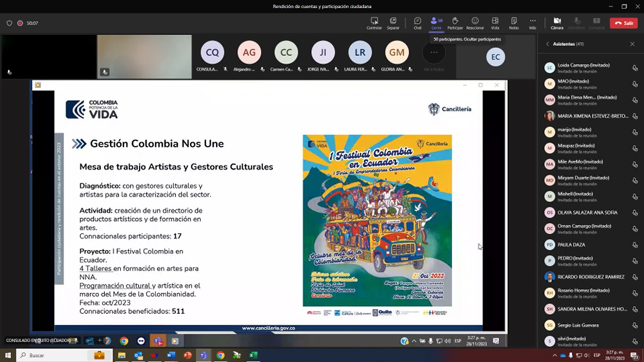
Task: Select the JI JORGE IVA participant tile
Action: pos(323,56)
